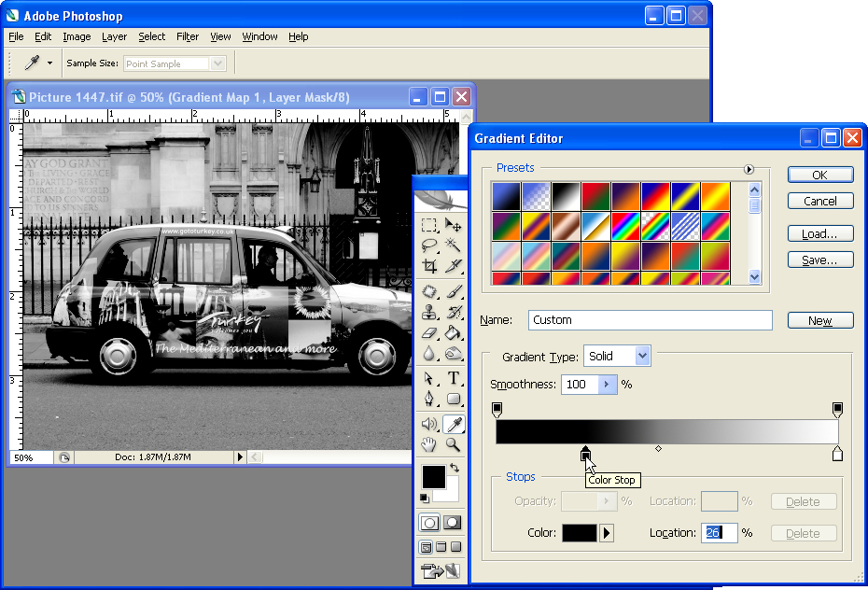Image resolution: width=868 pixels, height=590 pixels.
Task: Switch to Standard editing mode
Action: 430,523
